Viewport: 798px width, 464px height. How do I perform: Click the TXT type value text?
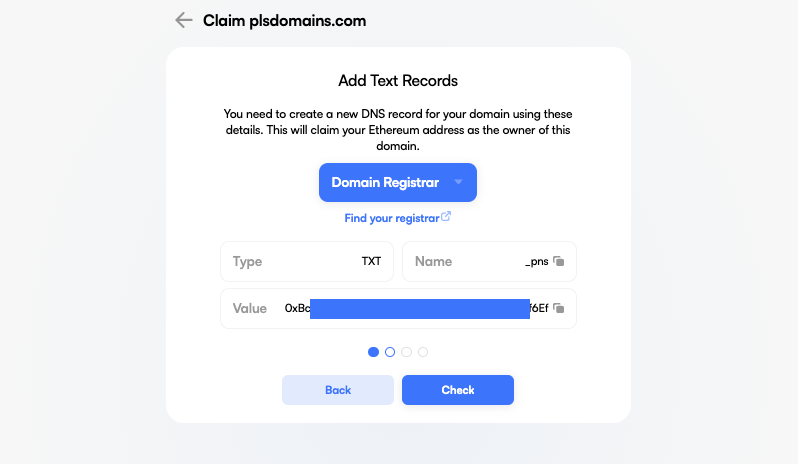pos(371,261)
